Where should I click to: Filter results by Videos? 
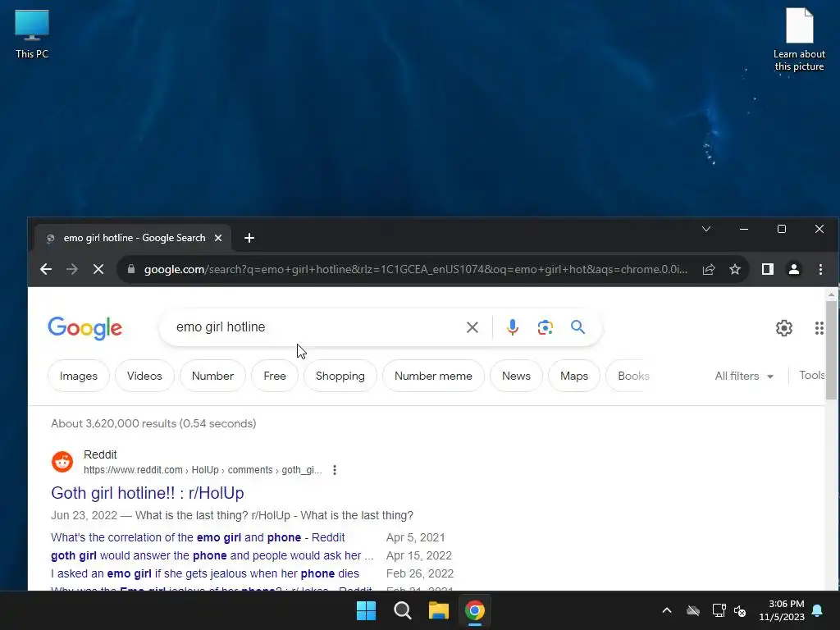(x=144, y=376)
